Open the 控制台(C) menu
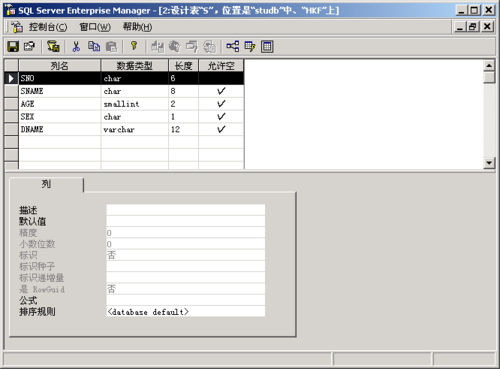The width and height of the screenshot is (500, 369). (48, 27)
